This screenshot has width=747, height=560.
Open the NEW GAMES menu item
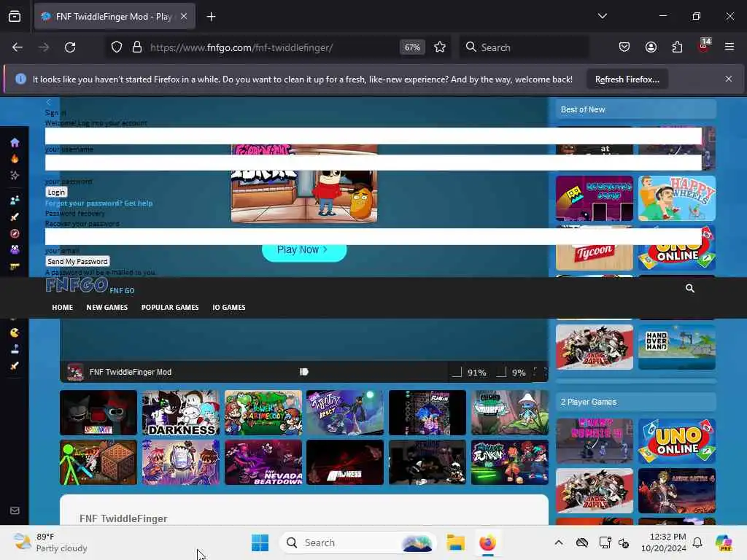[x=107, y=308]
